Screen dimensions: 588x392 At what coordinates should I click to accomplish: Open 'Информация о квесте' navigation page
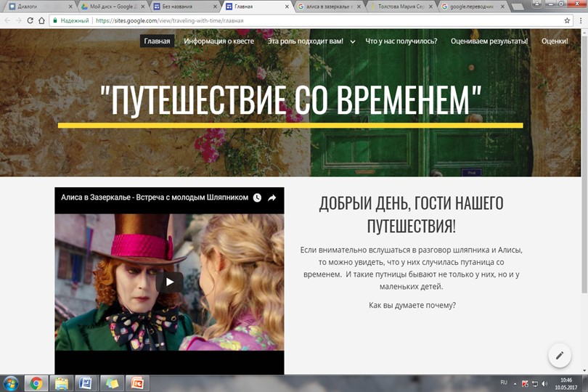click(219, 41)
